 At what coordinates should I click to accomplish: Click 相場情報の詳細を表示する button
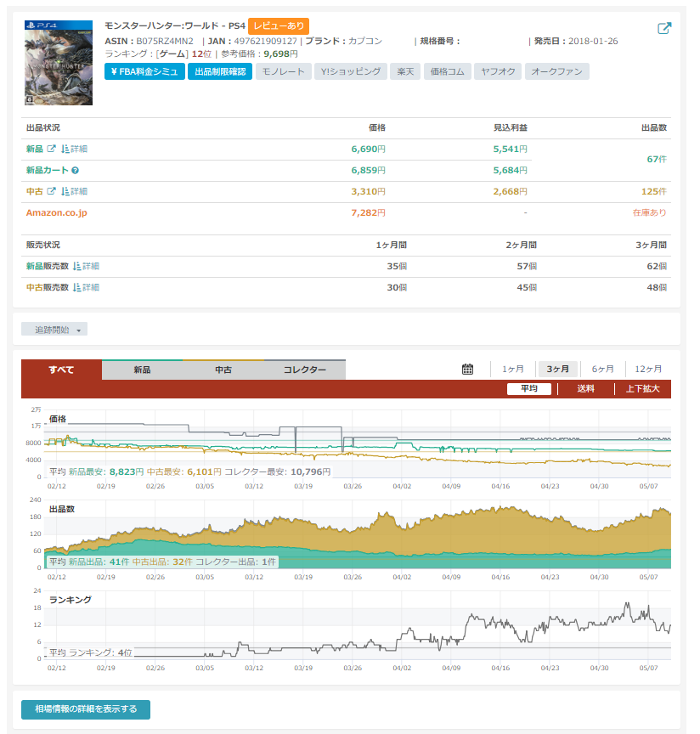[x=86, y=709]
